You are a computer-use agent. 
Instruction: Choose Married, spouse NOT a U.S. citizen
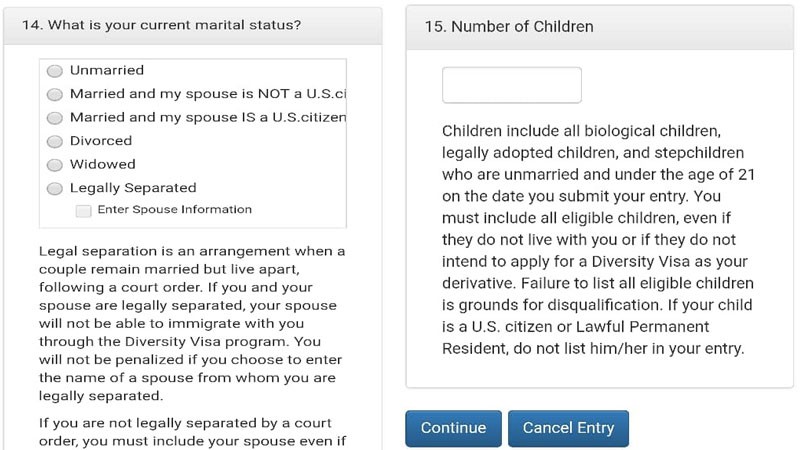point(55,94)
